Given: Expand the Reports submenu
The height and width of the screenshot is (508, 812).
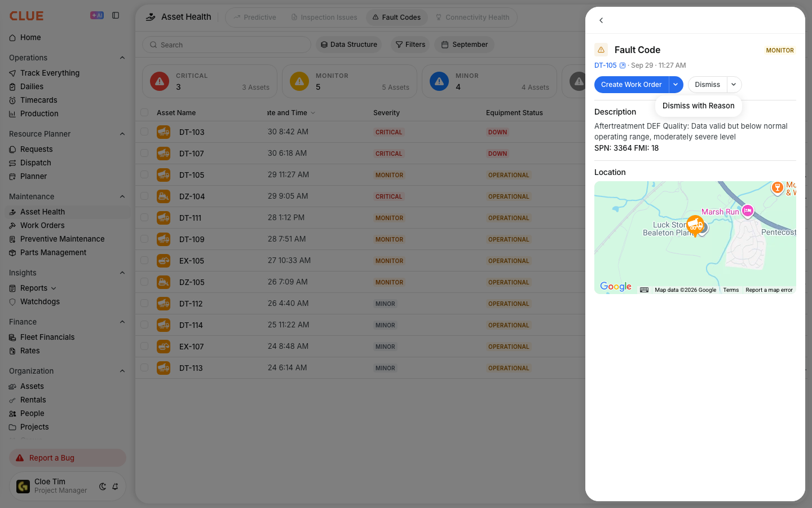Looking at the screenshot, I should tap(54, 288).
